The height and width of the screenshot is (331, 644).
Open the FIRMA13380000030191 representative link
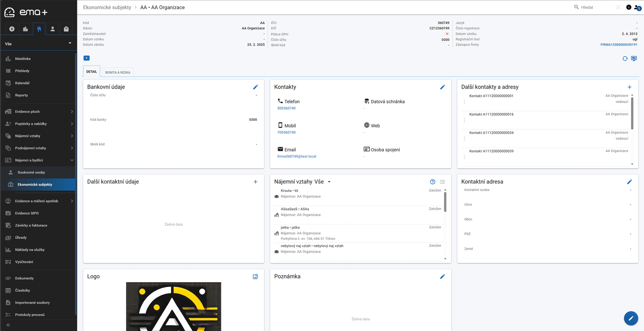pos(619,45)
